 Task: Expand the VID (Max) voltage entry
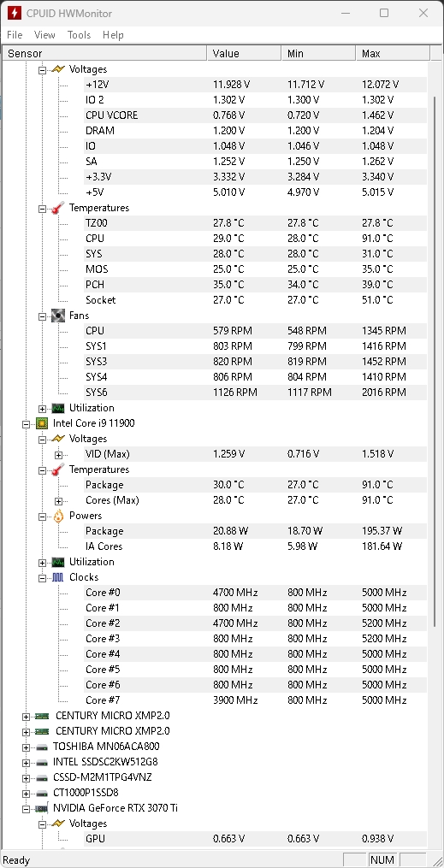click(59, 454)
